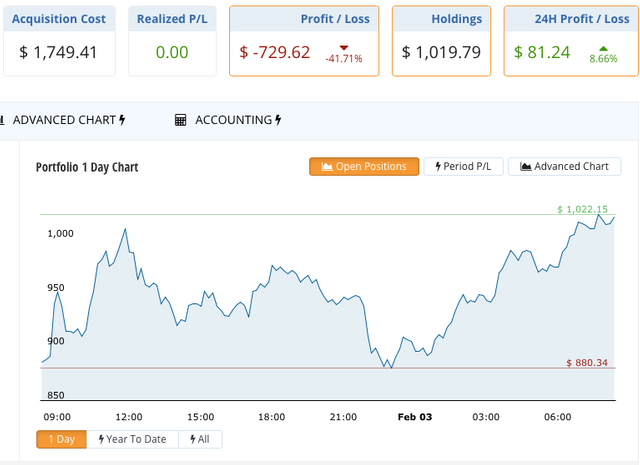Switch chart range to All
Screen dimensions: 640x465
pyautogui.click(x=200, y=439)
